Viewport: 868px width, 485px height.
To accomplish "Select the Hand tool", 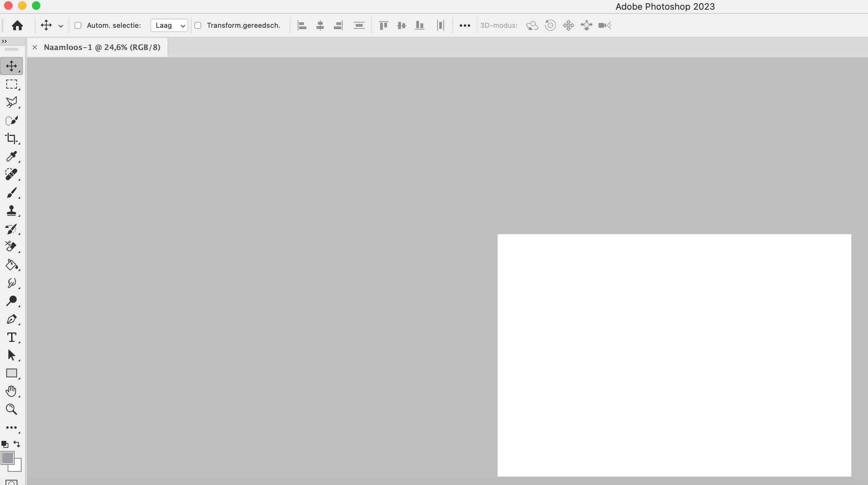I will (x=11, y=391).
